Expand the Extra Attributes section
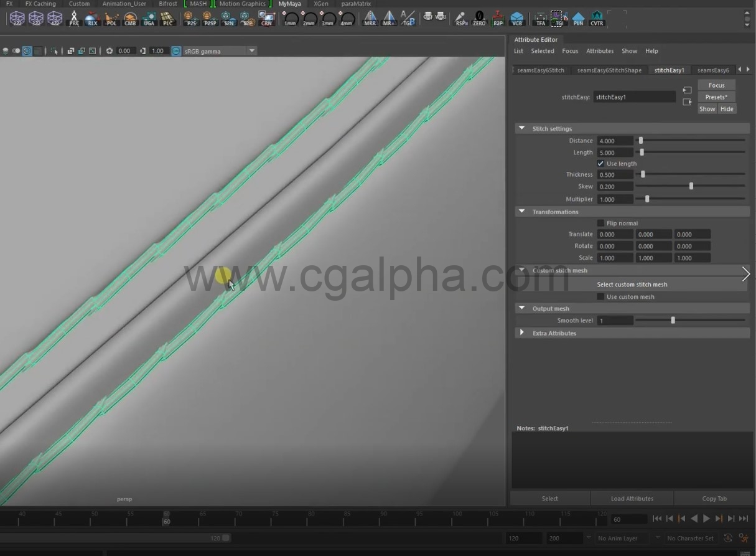The width and height of the screenshot is (756, 556). [521, 333]
